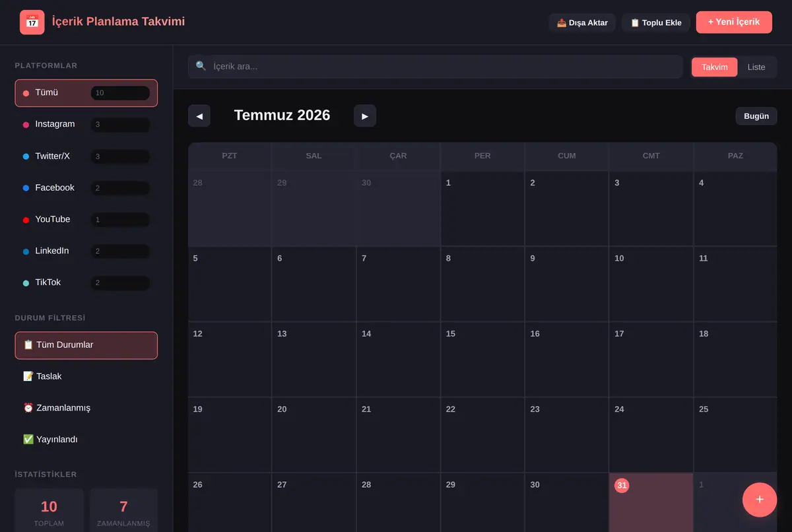Filter by TikTok platform
Screen dimensions: 792x532
click(86, 283)
